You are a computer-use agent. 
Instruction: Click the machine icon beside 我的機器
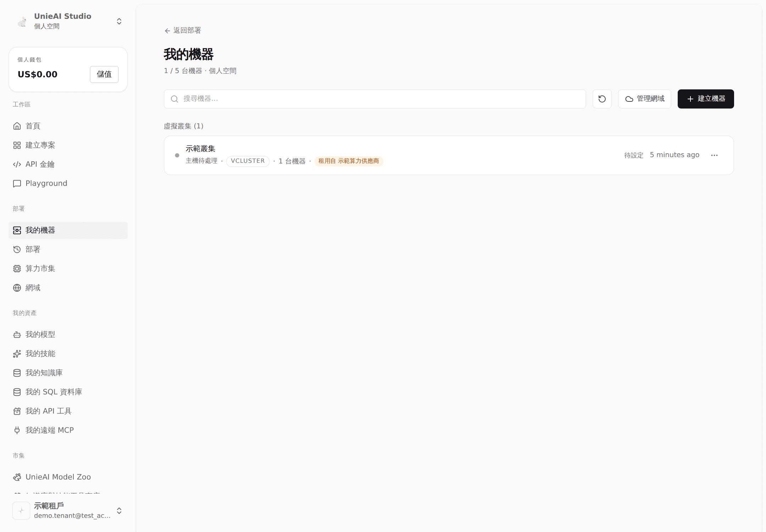coord(17,230)
